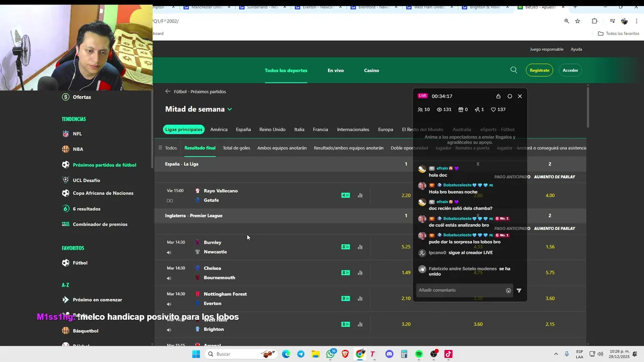The height and width of the screenshot is (362, 644).
Task: Open En vivo in top navigation
Action: click(336, 70)
